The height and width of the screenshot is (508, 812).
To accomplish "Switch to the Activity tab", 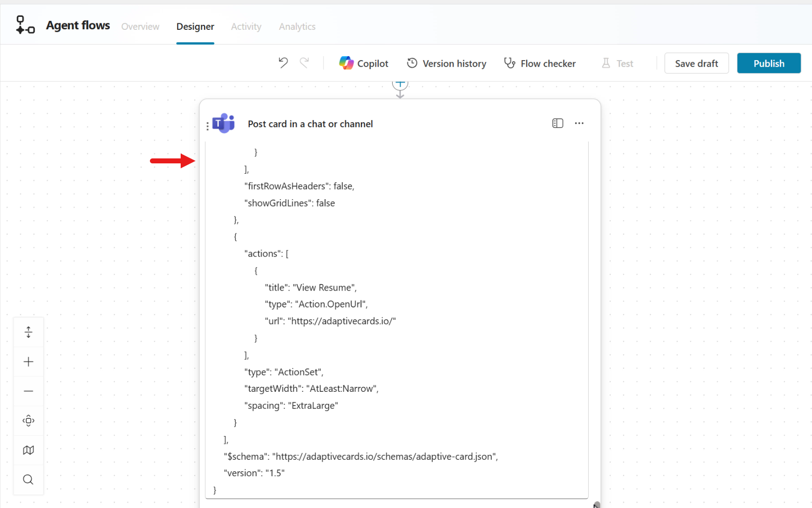I will tap(246, 26).
